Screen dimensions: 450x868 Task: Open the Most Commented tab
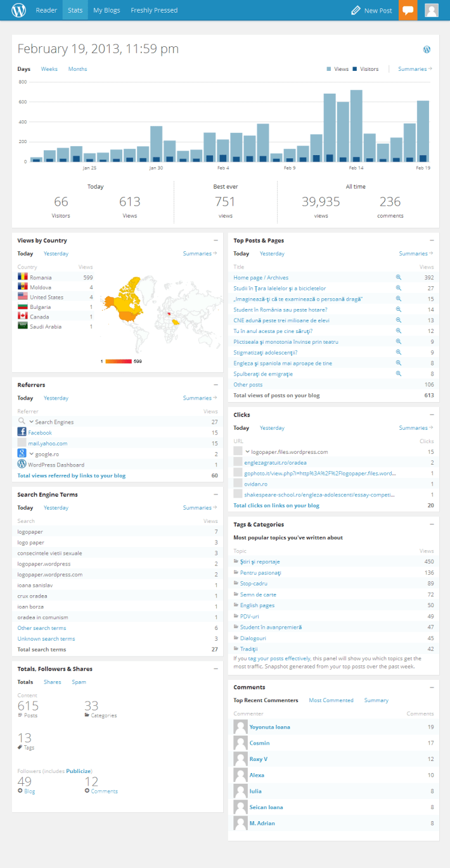click(331, 700)
